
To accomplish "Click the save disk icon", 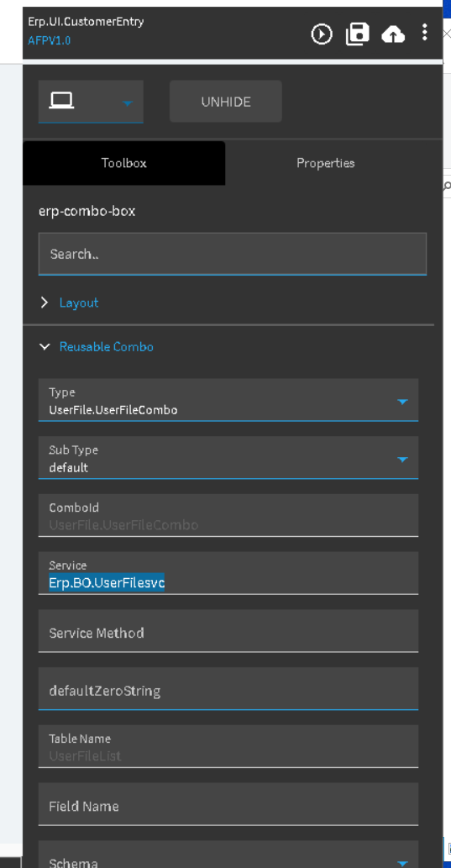I will pos(358,34).
